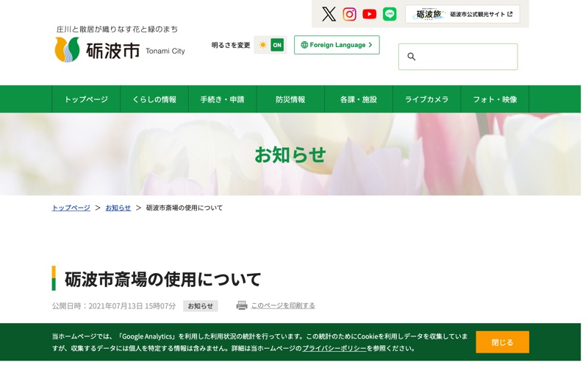The width and height of the screenshot is (588, 368).
Task: Toggle the brightness ON switch
Action: (277, 45)
